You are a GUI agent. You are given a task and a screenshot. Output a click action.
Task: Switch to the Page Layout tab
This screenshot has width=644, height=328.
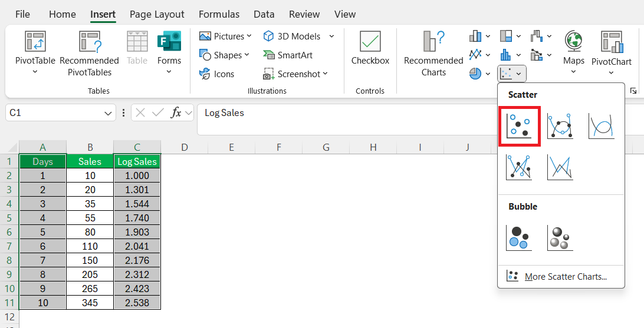click(157, 14)
